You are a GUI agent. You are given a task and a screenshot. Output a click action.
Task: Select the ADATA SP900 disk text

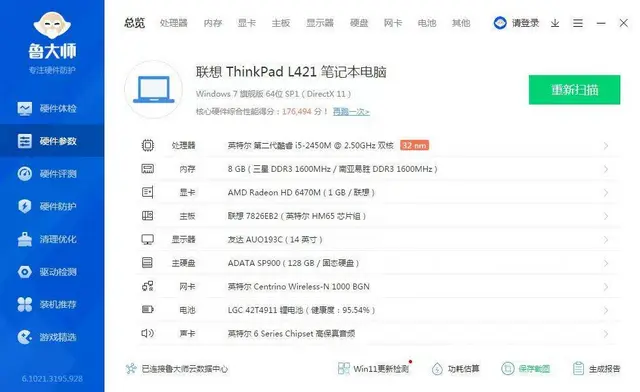click(x=293, y=263)
